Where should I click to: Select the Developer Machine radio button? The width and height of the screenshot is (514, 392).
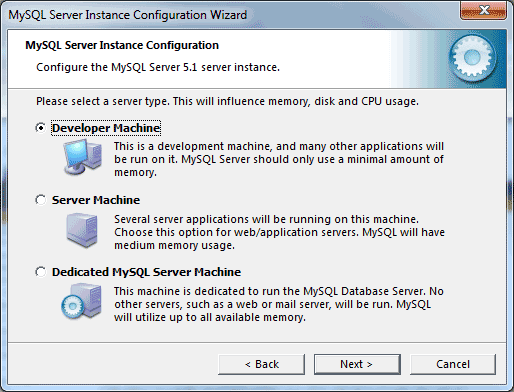point(41,128)
